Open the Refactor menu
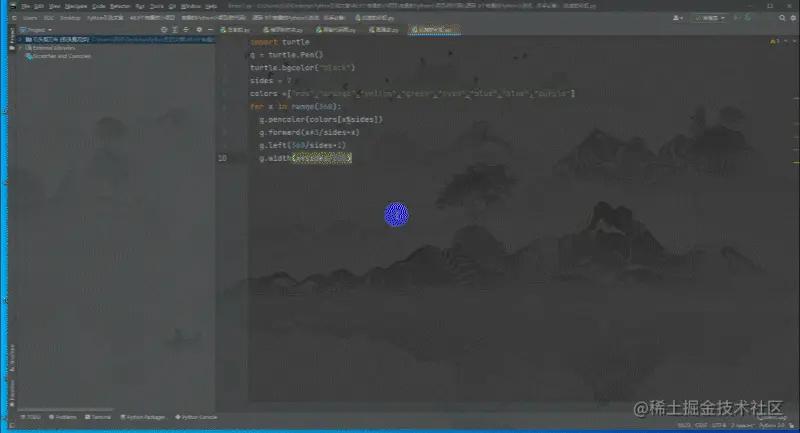800x433 pixels. (x=120, y=6)
